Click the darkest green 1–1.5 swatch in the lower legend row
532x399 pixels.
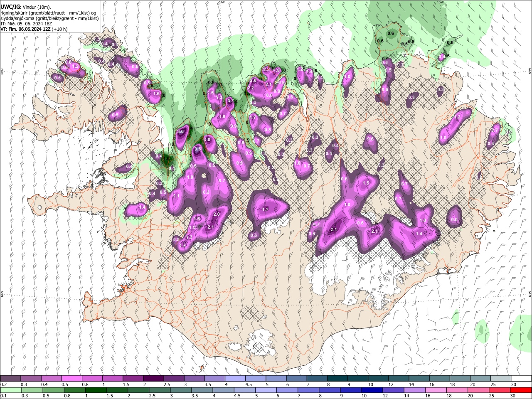96,390
